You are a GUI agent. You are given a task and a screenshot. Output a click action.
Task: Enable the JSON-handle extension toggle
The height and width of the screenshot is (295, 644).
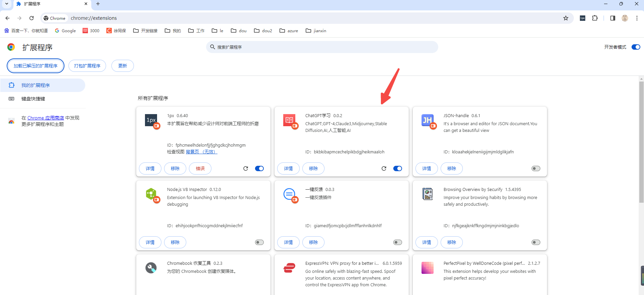point(536,168)
